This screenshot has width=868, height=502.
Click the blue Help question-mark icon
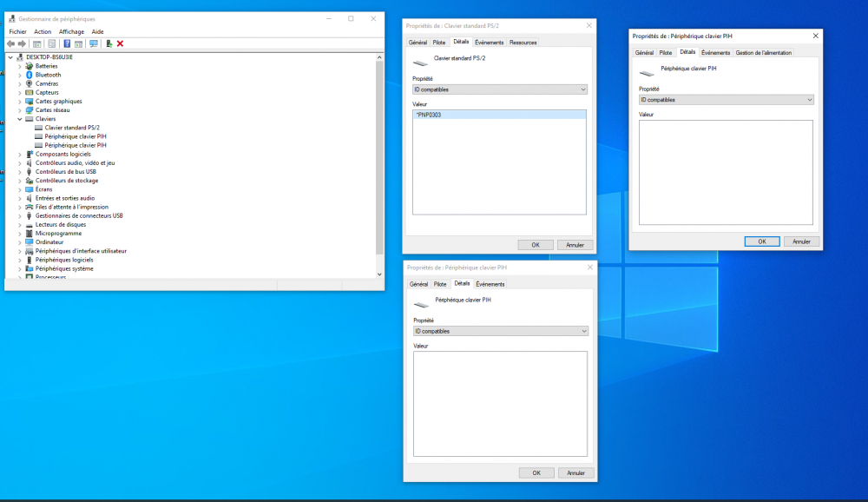pos(67,43)
